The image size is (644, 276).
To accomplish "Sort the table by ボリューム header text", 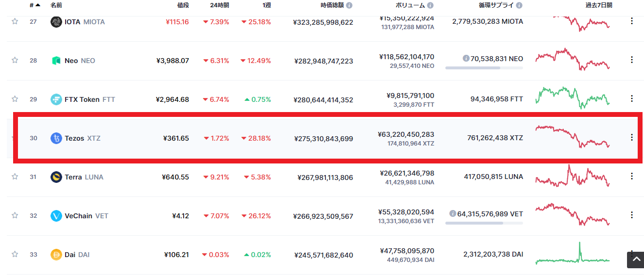I will coord(410,5).
